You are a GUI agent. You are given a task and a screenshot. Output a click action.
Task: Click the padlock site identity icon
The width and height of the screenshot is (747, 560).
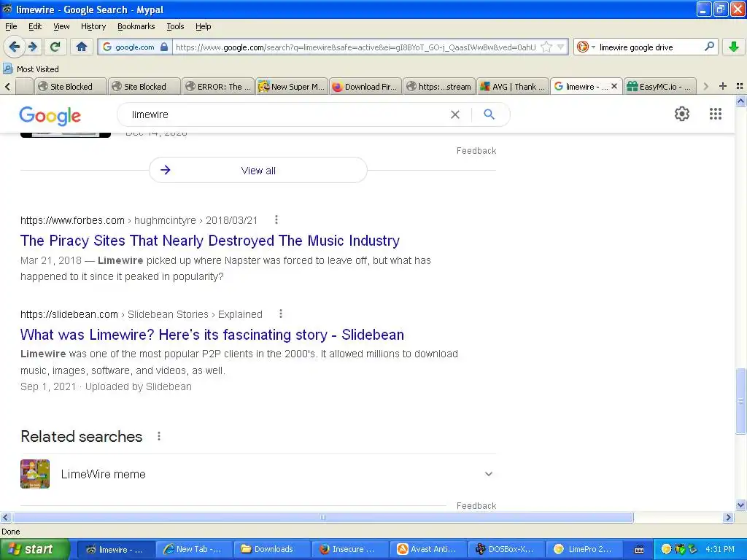[164, 47]
